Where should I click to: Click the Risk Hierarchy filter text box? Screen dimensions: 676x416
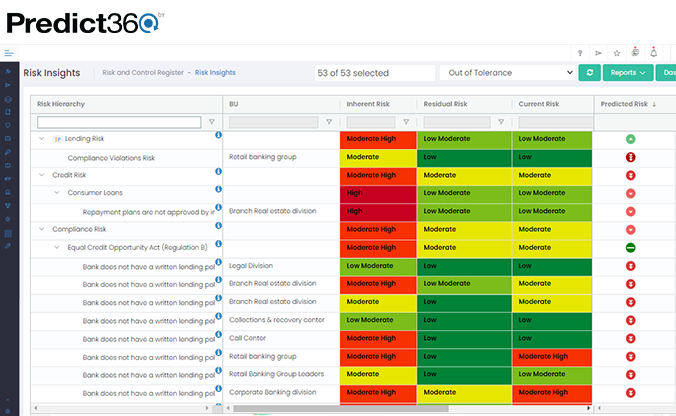[x=119, y=122]
